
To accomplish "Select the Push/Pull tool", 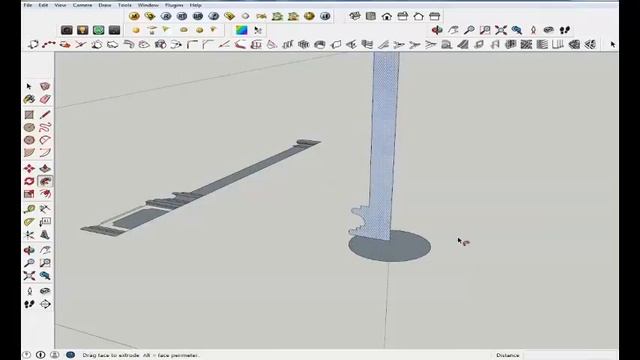I will [45, 169].
